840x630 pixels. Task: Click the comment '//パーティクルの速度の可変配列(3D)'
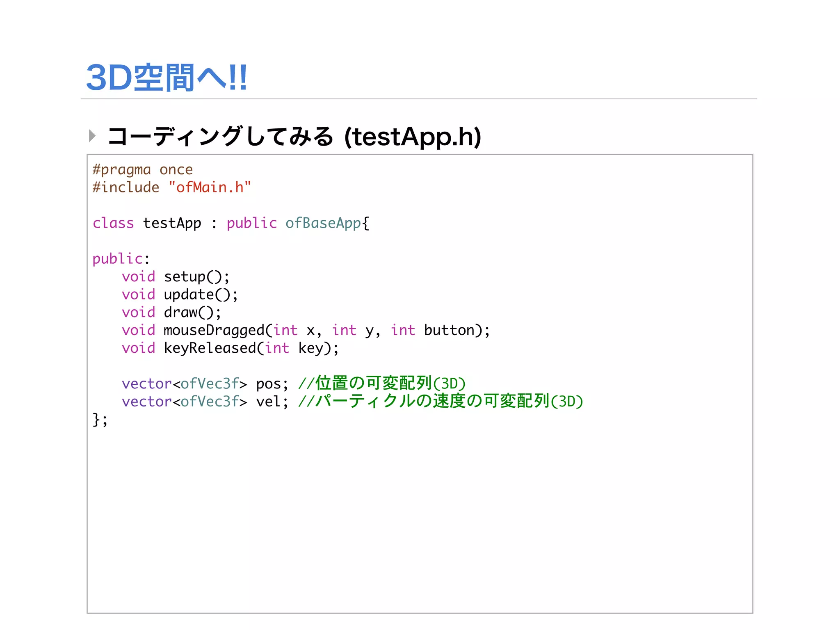coord(441,402)
